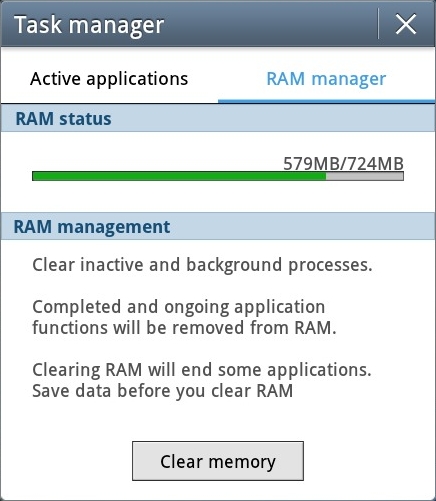The width and height of the screenshot is (436, 501).
Task: Click the vertical divider beside the close icon
Action: tap(378, 24)
